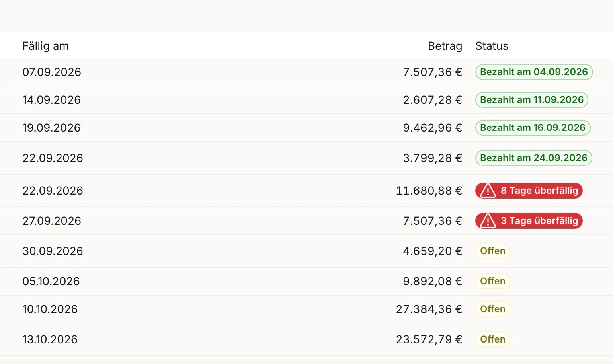
Task: Select the Bezahlt am 24.09.2026 status badge
Action: click(x=534, y=158)
